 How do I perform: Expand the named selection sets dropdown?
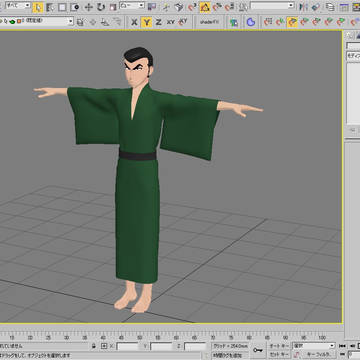(291, 5)
